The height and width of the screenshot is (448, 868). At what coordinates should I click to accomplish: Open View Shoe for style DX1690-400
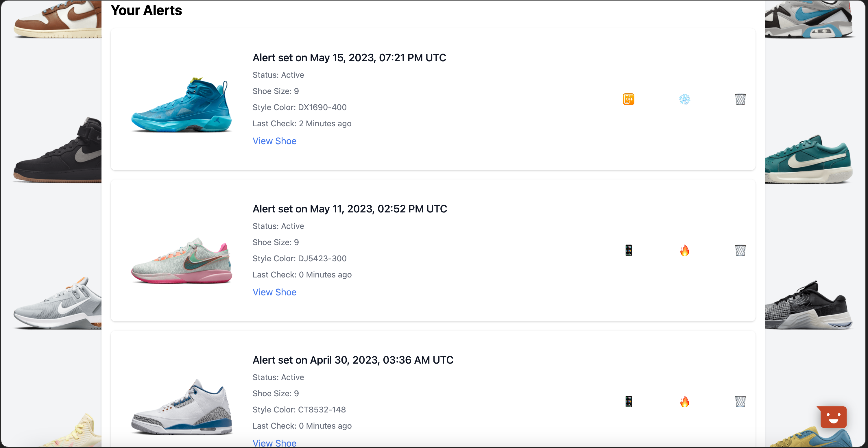click(x=274, y=141)
